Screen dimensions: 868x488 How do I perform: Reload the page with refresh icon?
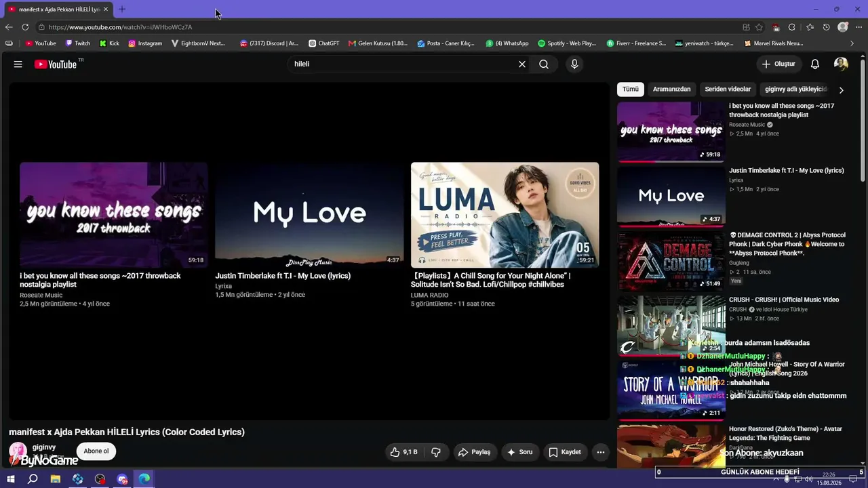click(x=25, y=27)
